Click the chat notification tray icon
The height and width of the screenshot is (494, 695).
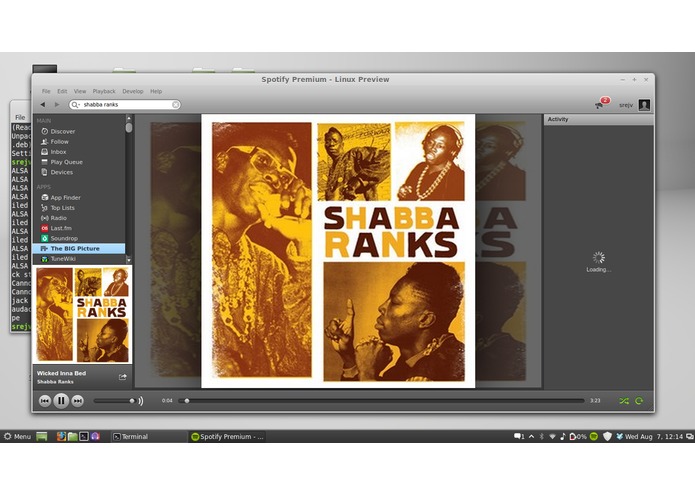519,436
